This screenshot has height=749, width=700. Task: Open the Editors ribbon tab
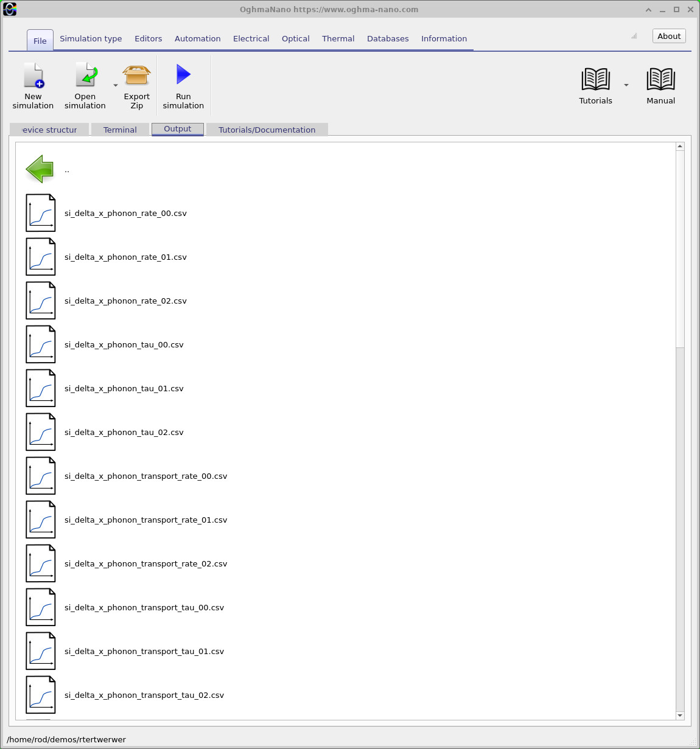pyautogui.click(x=149, y=38)
